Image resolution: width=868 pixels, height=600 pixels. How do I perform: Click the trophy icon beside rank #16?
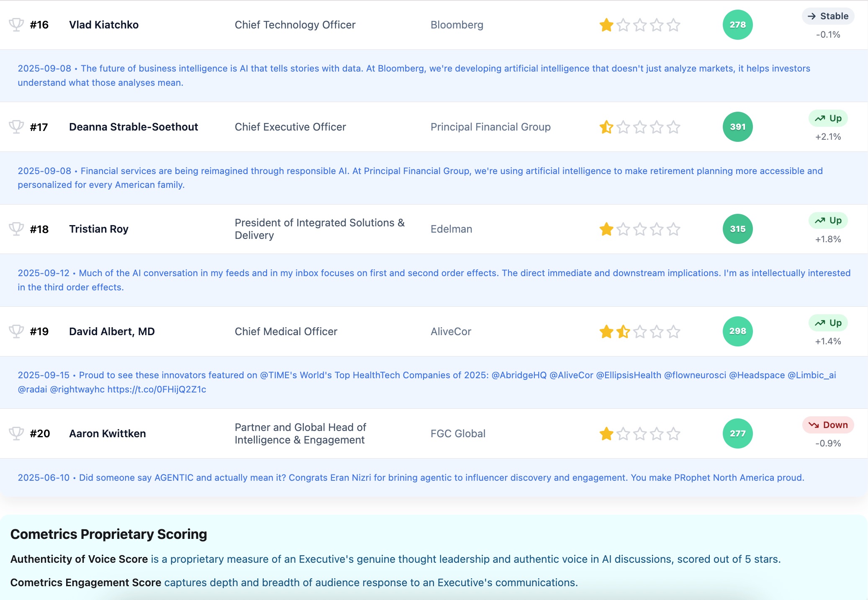click(x=16, y=25)
